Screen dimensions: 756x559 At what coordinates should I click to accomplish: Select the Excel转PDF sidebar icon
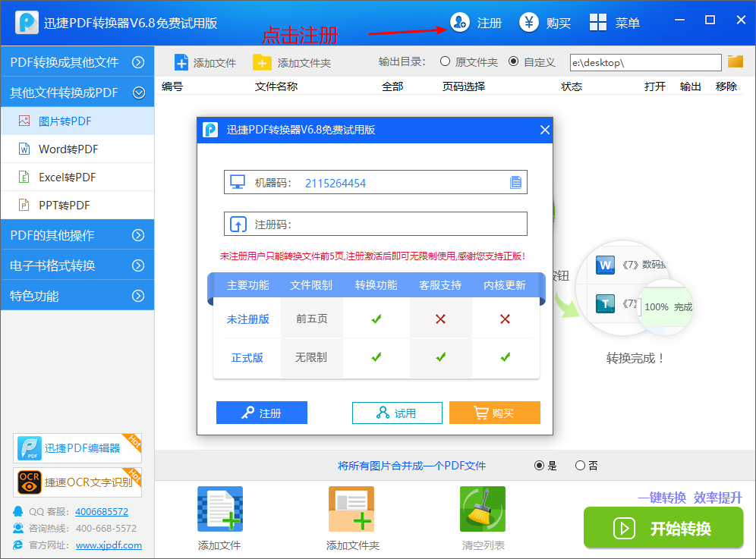[x=24, y=177]
